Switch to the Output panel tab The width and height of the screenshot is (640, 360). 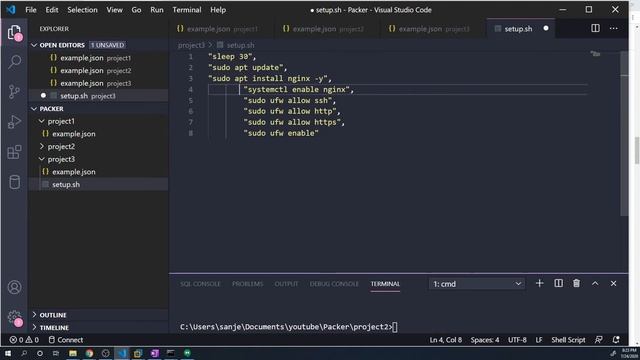[287, 284]
